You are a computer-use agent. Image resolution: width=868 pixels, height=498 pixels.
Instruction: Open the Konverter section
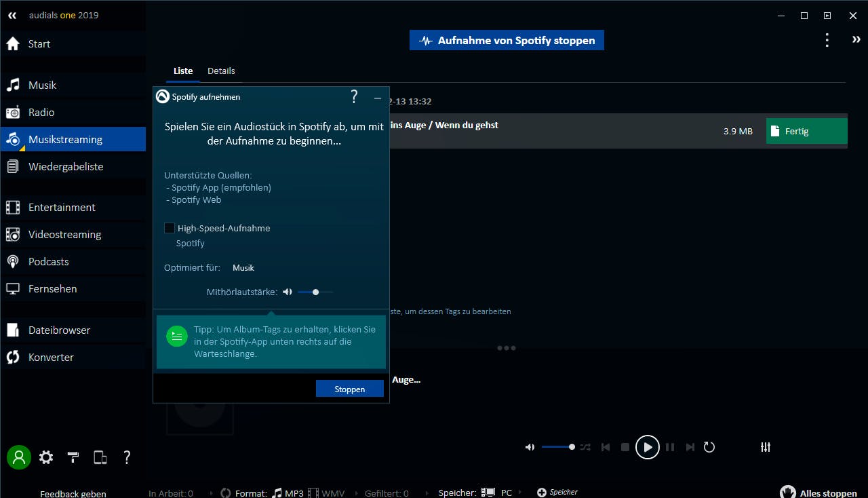(x=73, y=357)
